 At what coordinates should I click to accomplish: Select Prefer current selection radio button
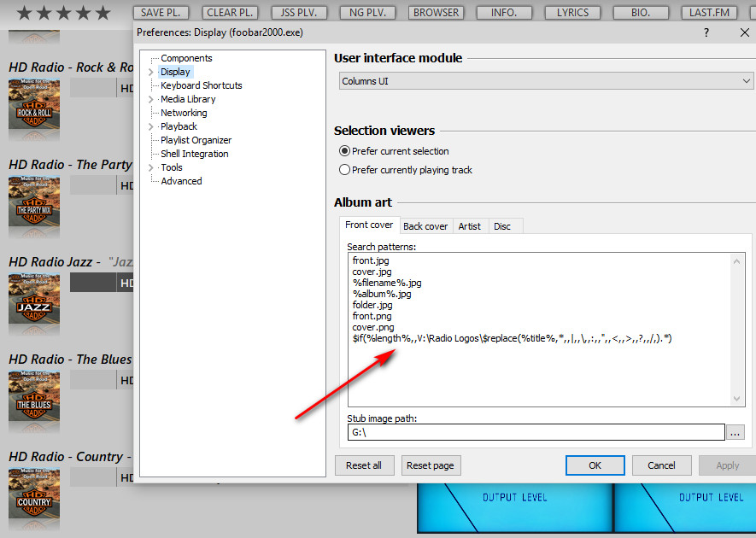(x=345, y=151)
